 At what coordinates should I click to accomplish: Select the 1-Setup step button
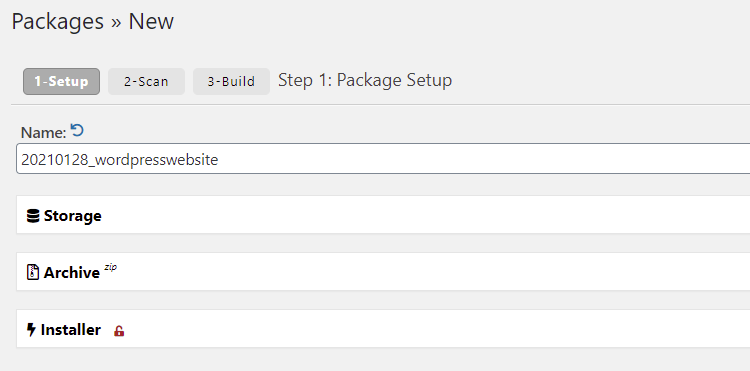[x=61, y=81]
